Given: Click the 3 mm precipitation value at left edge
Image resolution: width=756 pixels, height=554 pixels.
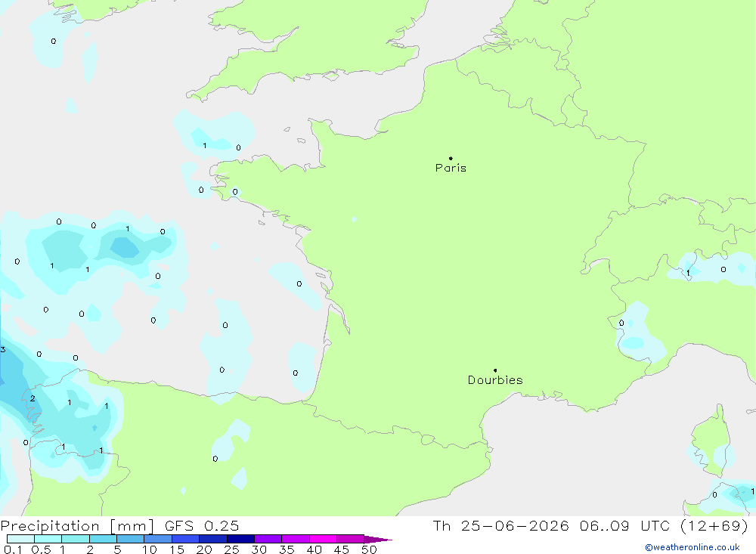Looking at the screenshot, I should [x=3, y=350].
